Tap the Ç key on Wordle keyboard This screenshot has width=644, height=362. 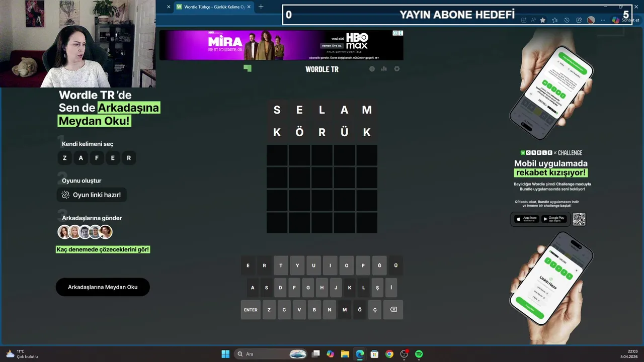[x=375, y=310]
